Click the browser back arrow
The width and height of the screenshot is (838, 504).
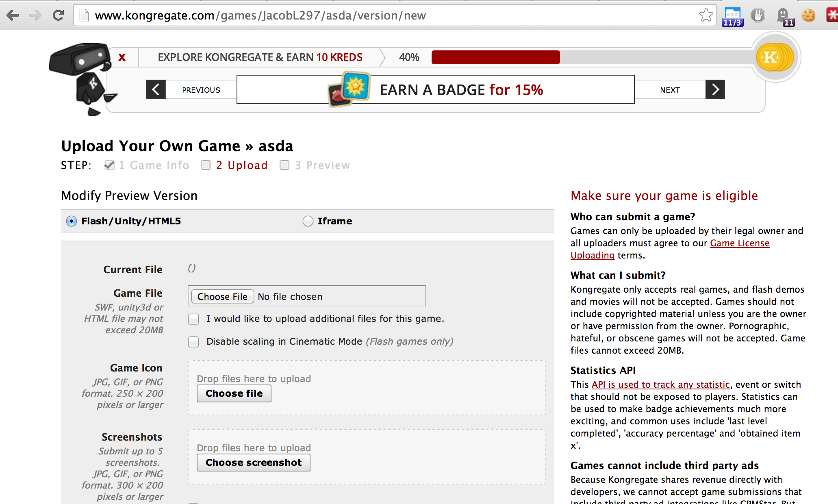tap(13, 15)
